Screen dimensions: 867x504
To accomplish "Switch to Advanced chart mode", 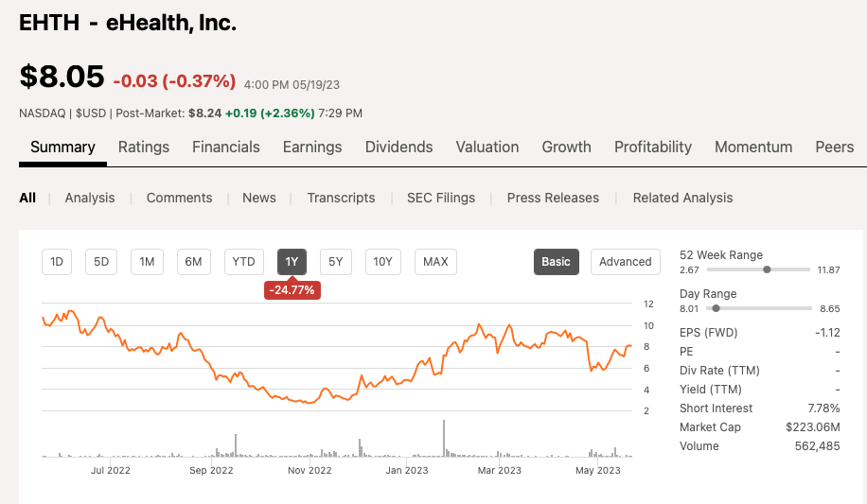I will (x=625, y=262).
